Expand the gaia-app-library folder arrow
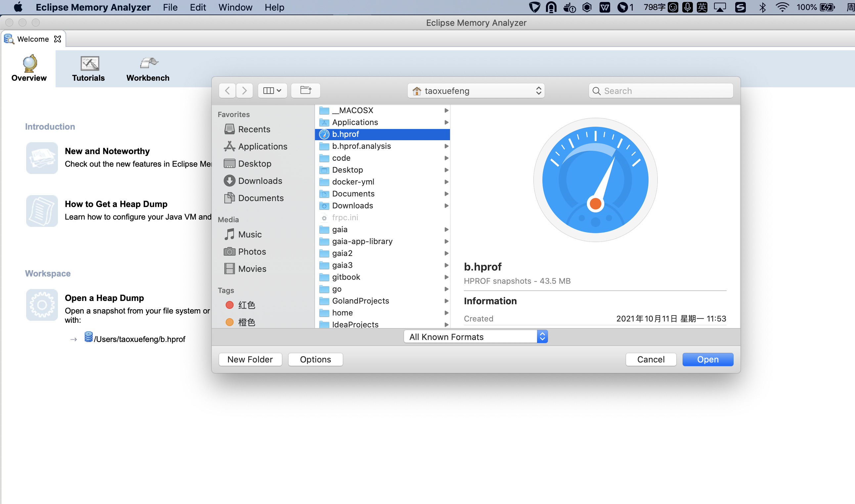Screen dimensions: 855x504 tap(446, 241)
